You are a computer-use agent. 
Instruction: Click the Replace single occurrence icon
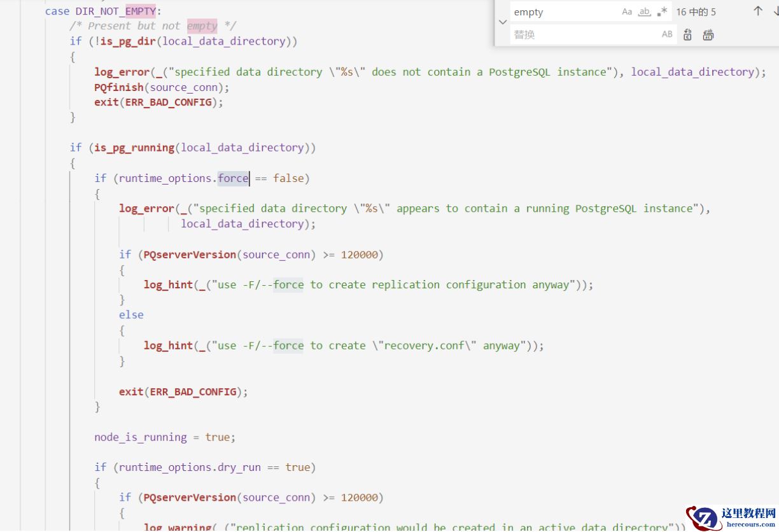[x=687, y=34]
